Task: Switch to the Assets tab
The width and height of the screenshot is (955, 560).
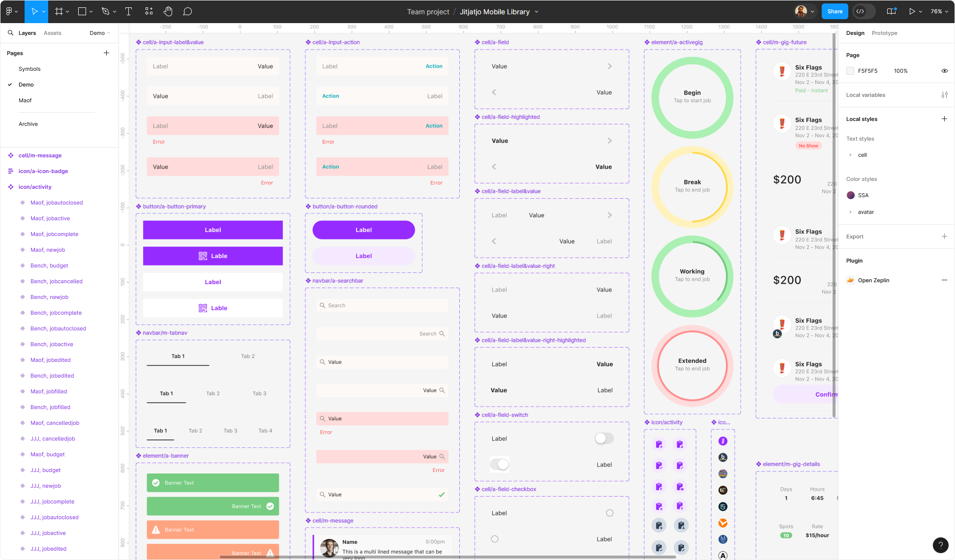Action: point(52,33)
